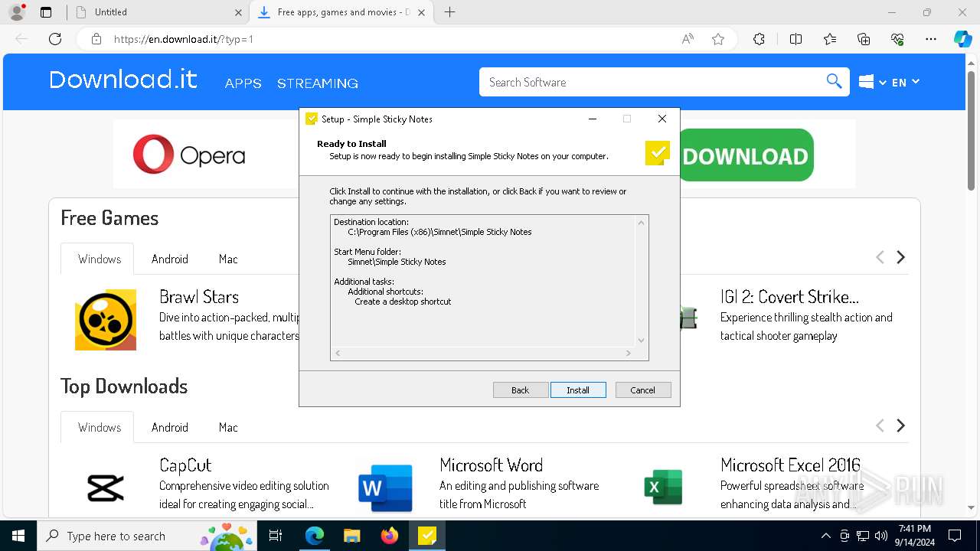The image size is (980, 551).
Task: Click the magnifier search icon on Download.it
Action: pos(835,82)
